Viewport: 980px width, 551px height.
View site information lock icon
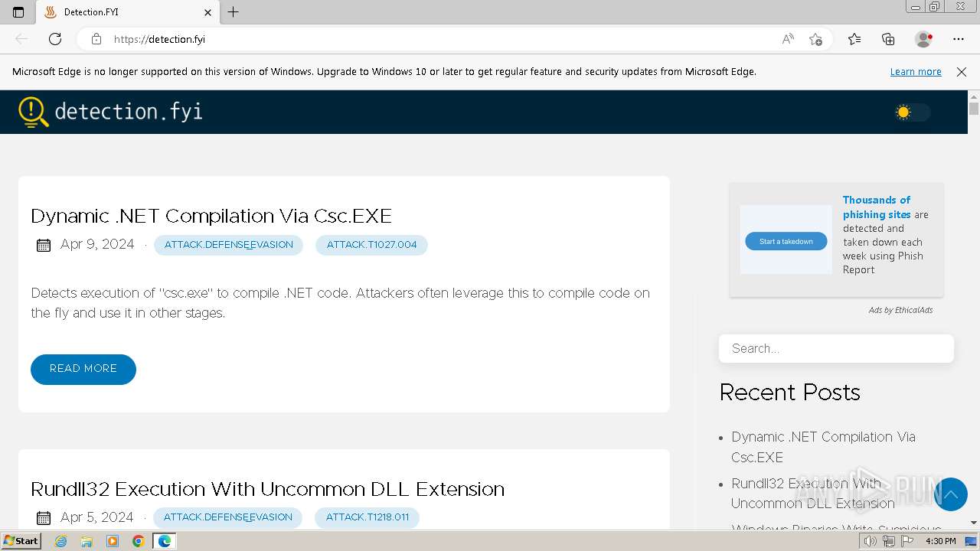coord(96,39)
